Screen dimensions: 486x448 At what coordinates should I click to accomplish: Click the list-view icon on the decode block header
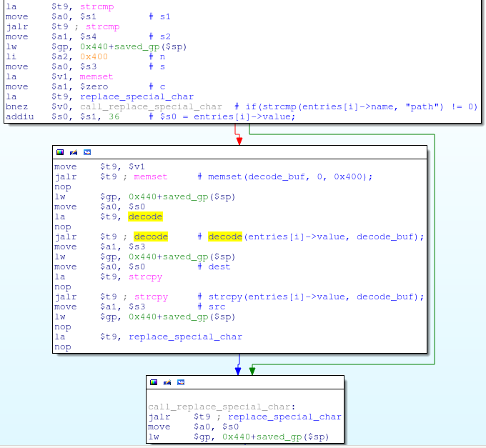coord(87,152)
